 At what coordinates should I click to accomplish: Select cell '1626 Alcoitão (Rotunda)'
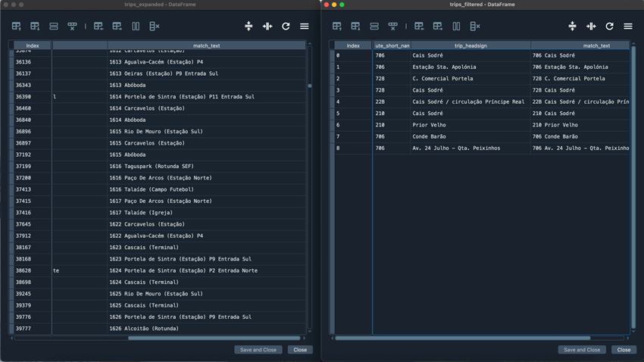tap(207, 329)
